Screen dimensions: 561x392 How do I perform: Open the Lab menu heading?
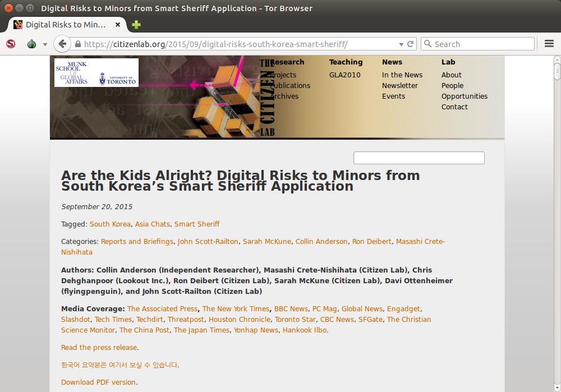[448, 62]
